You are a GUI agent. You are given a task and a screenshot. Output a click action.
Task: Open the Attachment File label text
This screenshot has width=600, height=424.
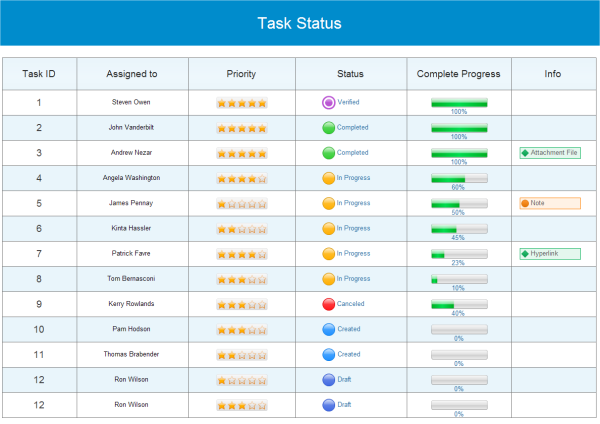[x=554, y=153]
